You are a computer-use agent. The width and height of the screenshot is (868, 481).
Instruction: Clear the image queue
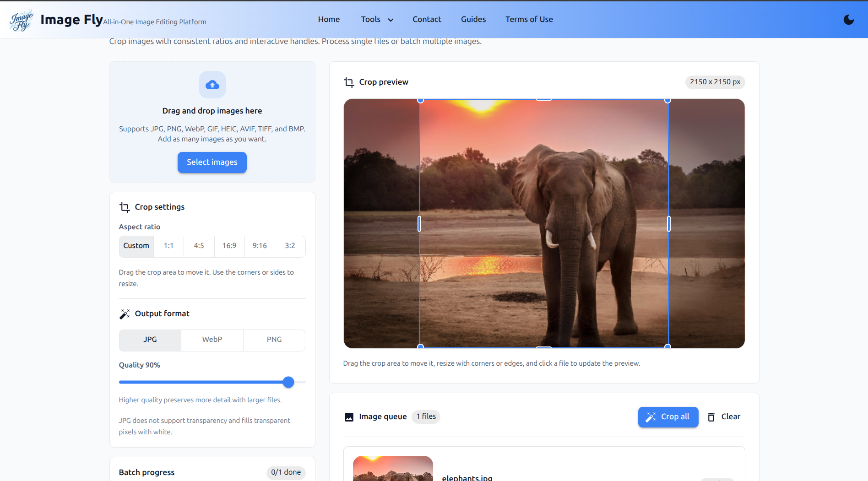731,417
